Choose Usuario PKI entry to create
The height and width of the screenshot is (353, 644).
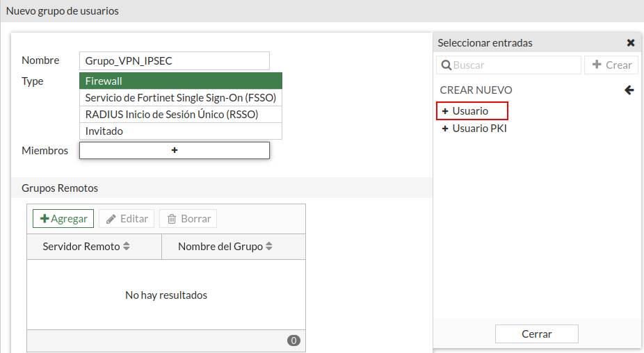point(479,129)
